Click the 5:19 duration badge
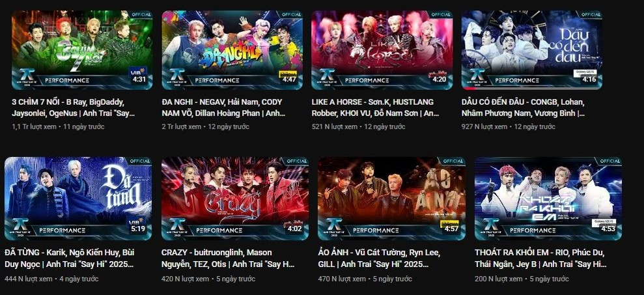This screenshot has height=295, width=644. coord(138,229)
